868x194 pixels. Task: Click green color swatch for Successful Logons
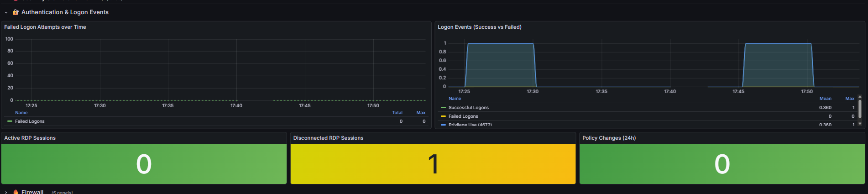[x=443, y=108]
